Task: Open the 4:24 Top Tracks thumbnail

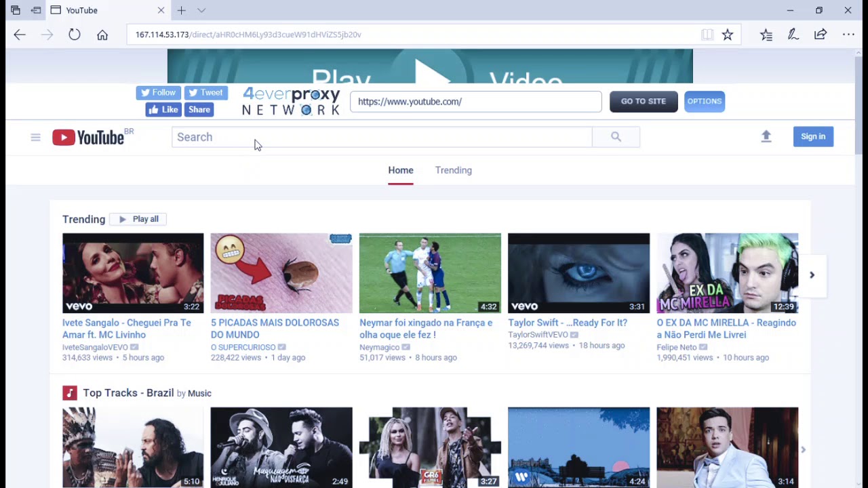Action: tap(578, 447)
